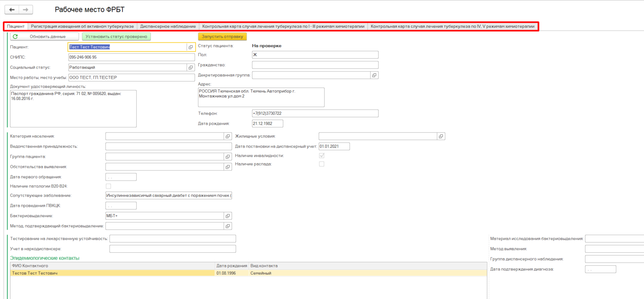
Task: Open selection icon for Социальный статус
Action: click(x=191, y=68)
